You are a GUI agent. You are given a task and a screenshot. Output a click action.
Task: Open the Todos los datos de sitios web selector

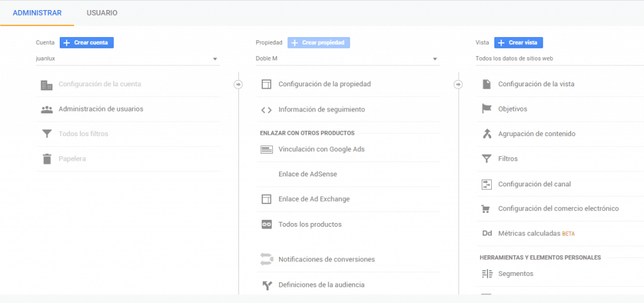(559, 59)
